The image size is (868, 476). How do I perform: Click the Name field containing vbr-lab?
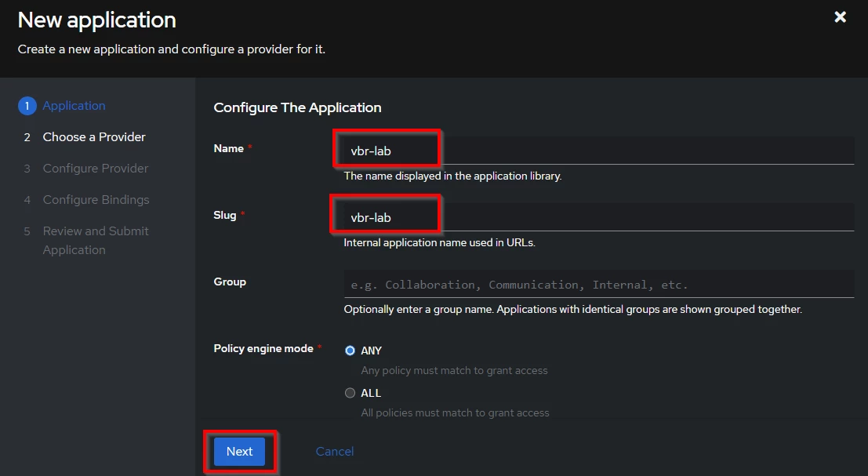[597, 151]
